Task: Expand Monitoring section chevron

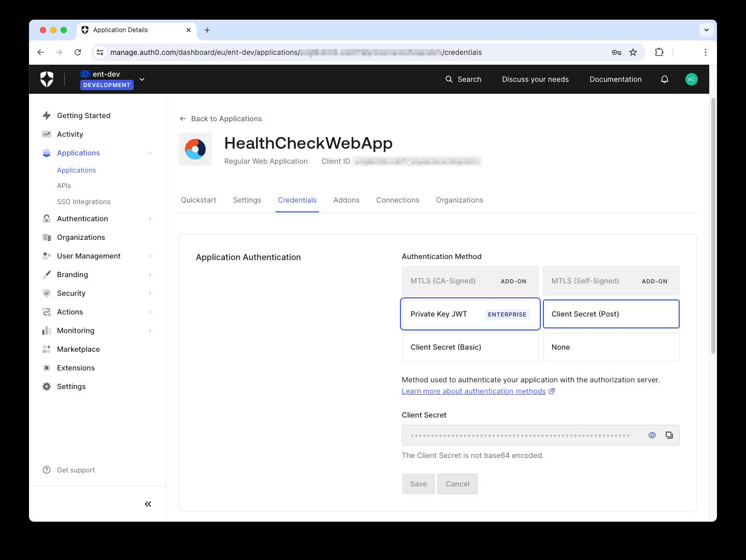Action: tap(150, 331)
